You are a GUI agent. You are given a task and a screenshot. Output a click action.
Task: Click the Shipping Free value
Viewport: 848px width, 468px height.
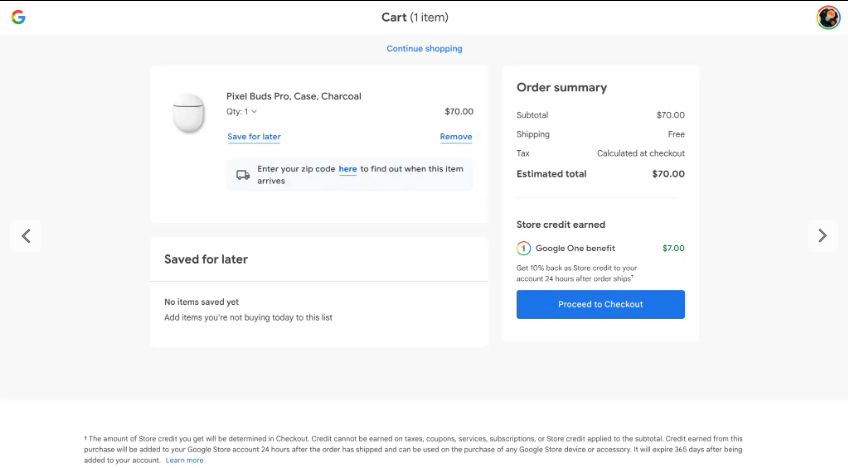point(676,134)
